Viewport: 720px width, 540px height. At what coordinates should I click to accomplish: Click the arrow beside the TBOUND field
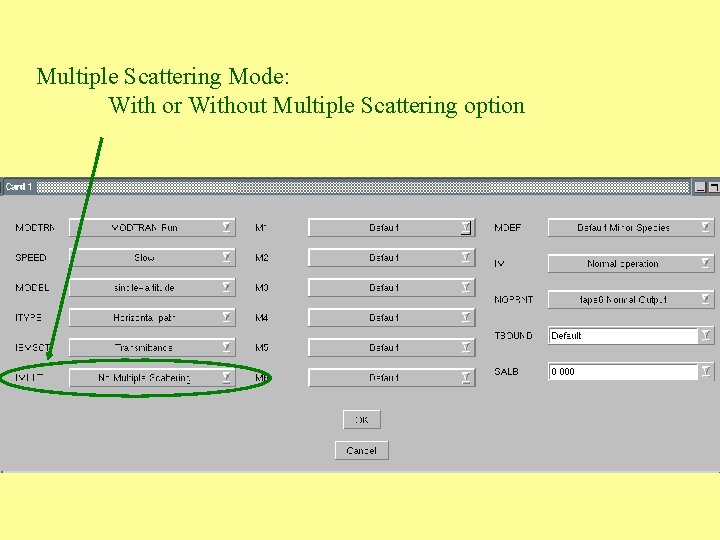(706, 335)
